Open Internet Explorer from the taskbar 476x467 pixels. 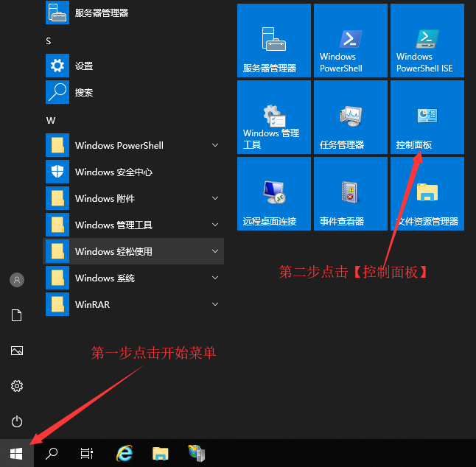[125, 454]
